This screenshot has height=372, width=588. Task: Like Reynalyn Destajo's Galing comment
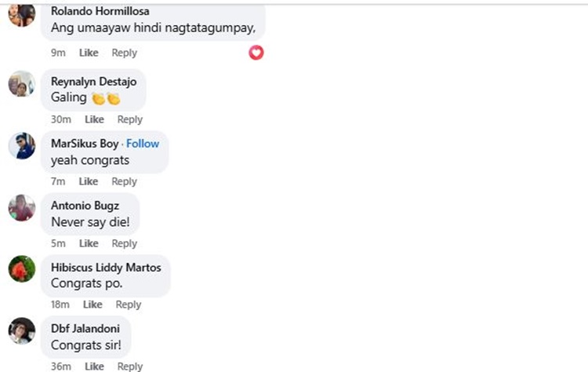(94, 119)
